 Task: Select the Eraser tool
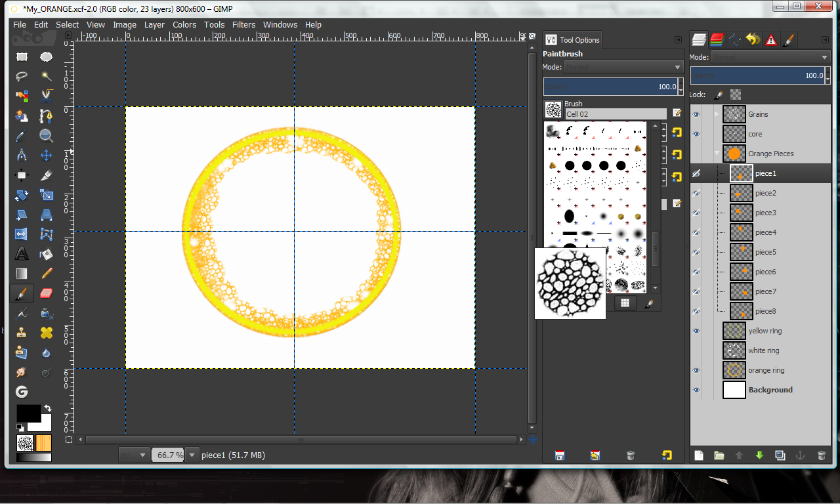pyautogui.click(x=46, y=293)
